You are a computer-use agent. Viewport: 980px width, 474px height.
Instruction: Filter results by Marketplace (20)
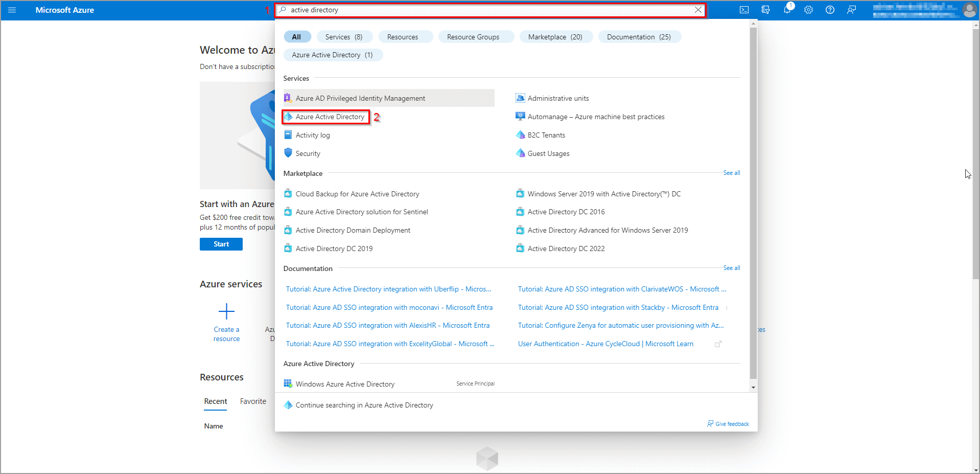coord(555,37)
